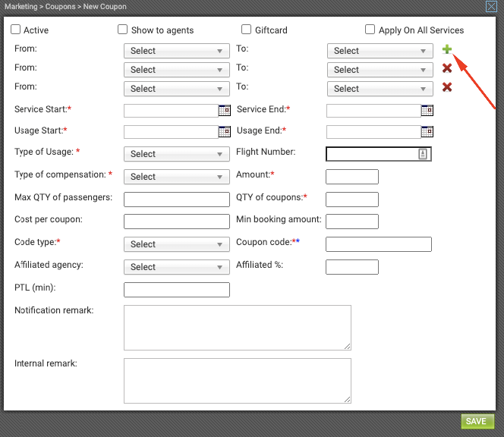Click the QTY of coupons field
The width and height of the screenshot is (504, 437).
(352, 200)
